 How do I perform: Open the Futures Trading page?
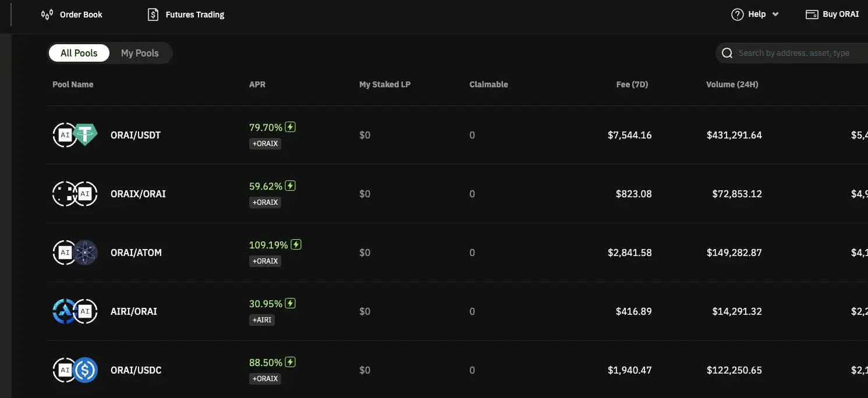(x=194, y=15)
